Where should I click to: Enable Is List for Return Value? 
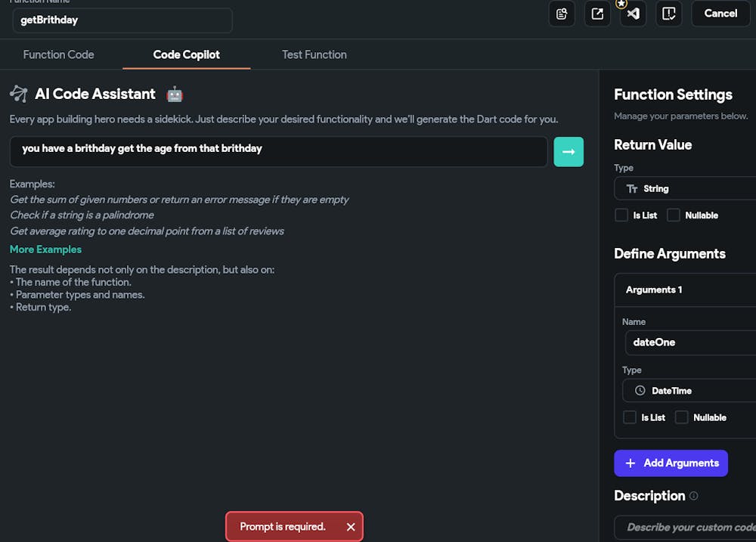point(621,215)
